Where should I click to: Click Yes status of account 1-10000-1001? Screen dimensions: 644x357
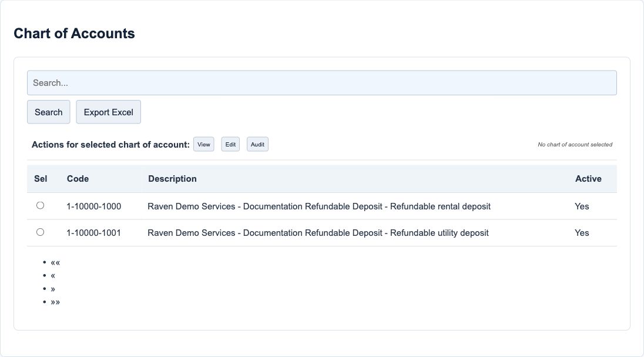click(582, 233)
